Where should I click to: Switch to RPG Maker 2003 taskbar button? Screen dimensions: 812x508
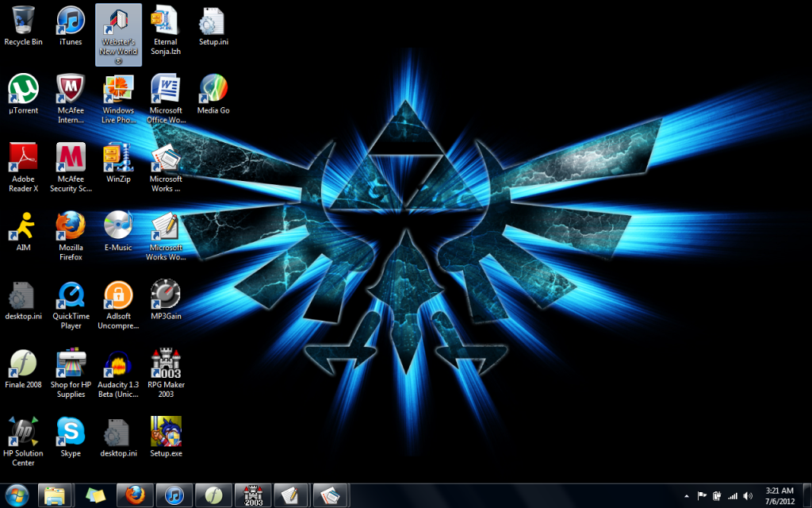pyautogui.click(x=253, y=495)
